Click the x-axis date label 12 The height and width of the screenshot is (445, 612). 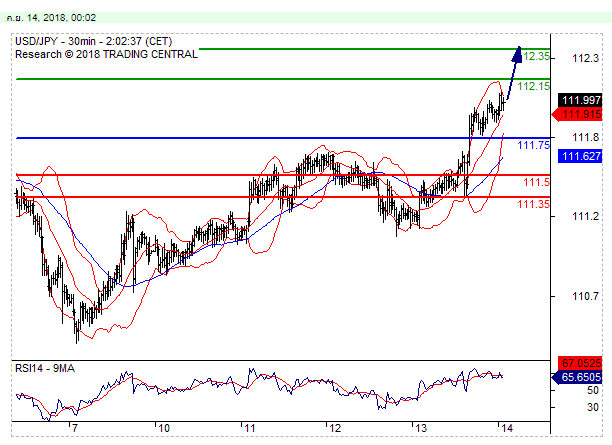tap(335, 428)
